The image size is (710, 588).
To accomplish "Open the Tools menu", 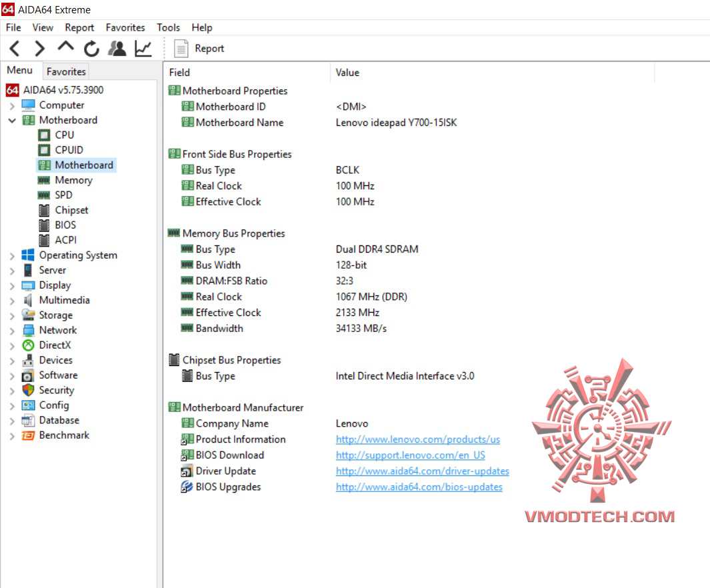I will (x=168, y=27).
